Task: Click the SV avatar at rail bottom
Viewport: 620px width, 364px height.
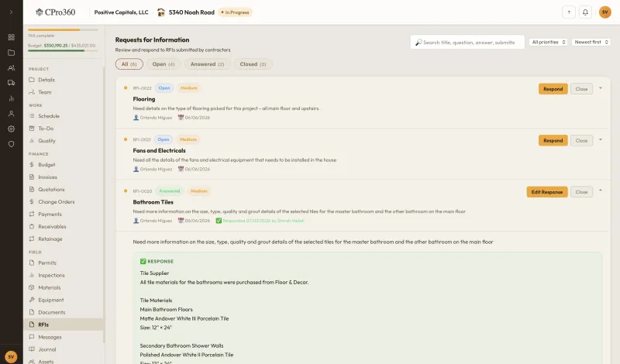Action: 11,357
